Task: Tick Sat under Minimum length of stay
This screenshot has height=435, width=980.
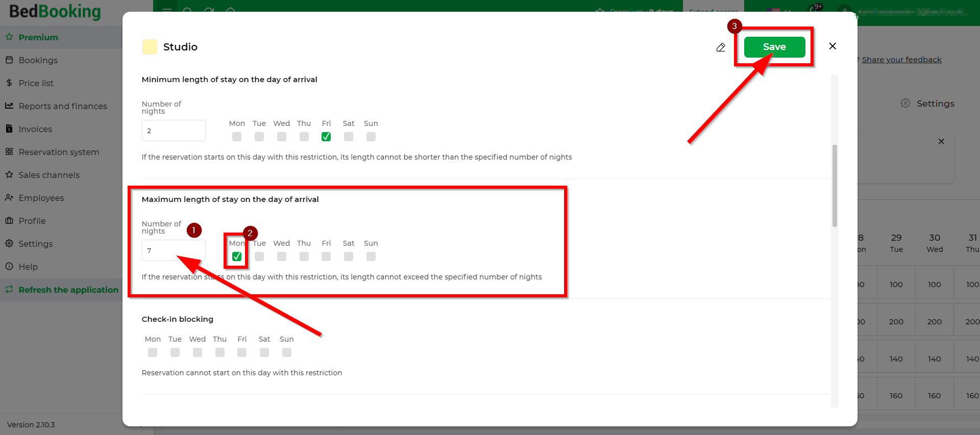Action: [349, 137]
